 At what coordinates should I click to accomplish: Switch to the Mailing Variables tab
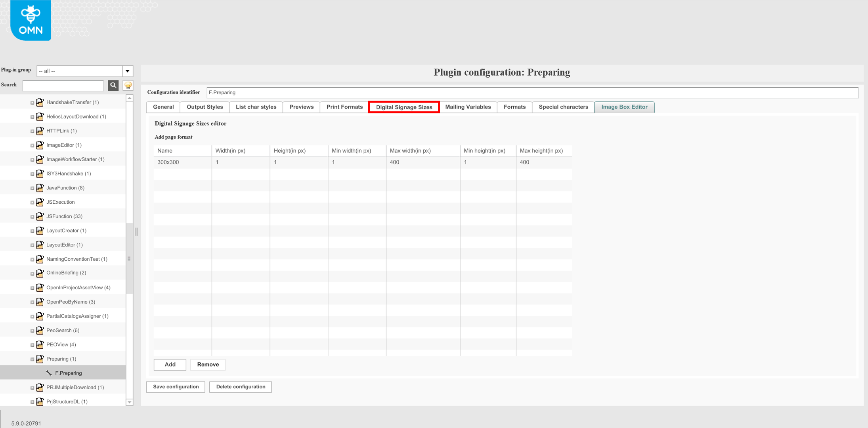(x=468, y=107)
